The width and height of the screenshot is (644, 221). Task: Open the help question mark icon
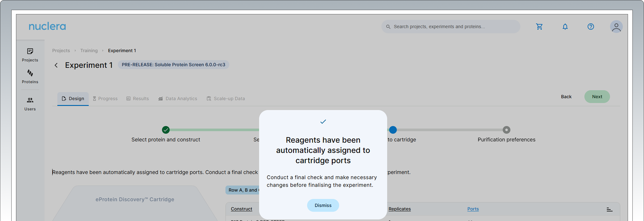(591, 27)
